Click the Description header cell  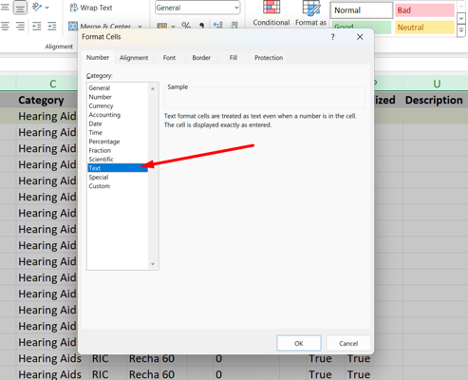tap(435, 100)
